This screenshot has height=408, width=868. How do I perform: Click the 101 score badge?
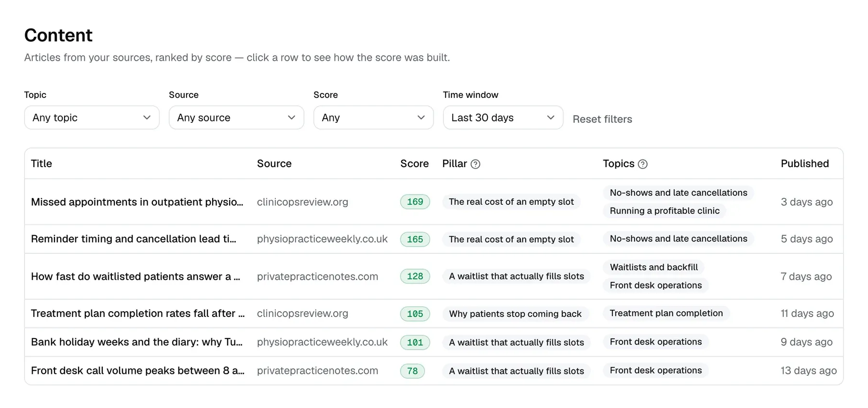pos(415,342)
